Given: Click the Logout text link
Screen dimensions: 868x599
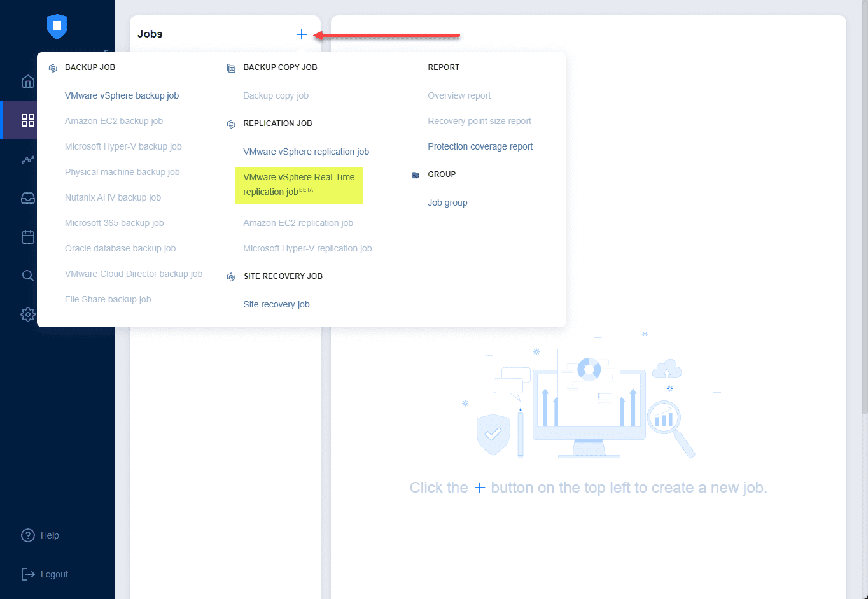Looking at the screenshot, I should (x=54, y=574).
